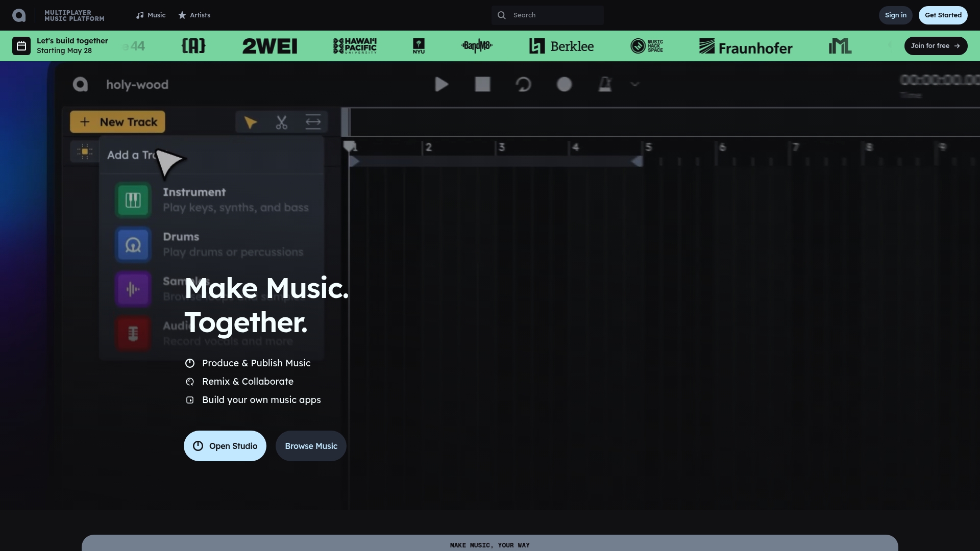Click the magnifier icon in search bar
Image resolution: width=980 pixels, height=551 pixels.
(x=502, y=15)
